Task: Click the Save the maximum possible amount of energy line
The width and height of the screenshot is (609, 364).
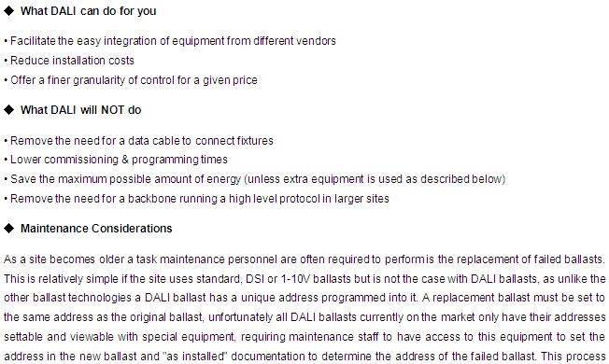Action: coord(255,179)
